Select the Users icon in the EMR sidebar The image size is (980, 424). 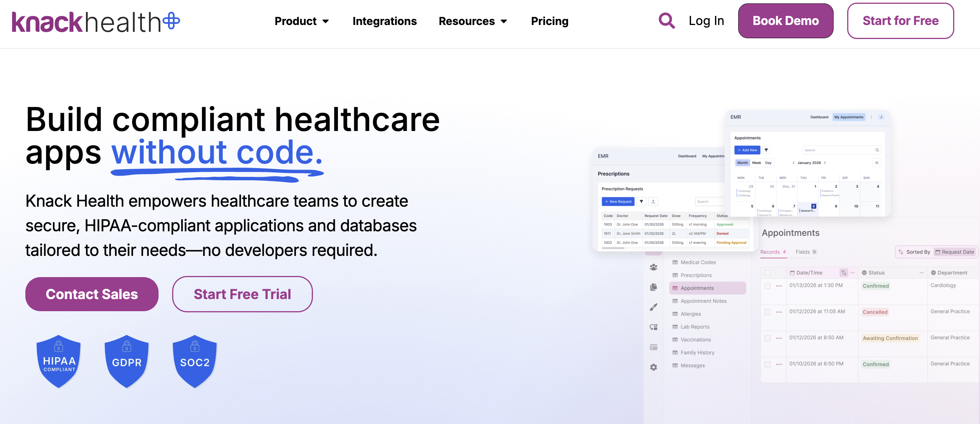click(653, 268)
